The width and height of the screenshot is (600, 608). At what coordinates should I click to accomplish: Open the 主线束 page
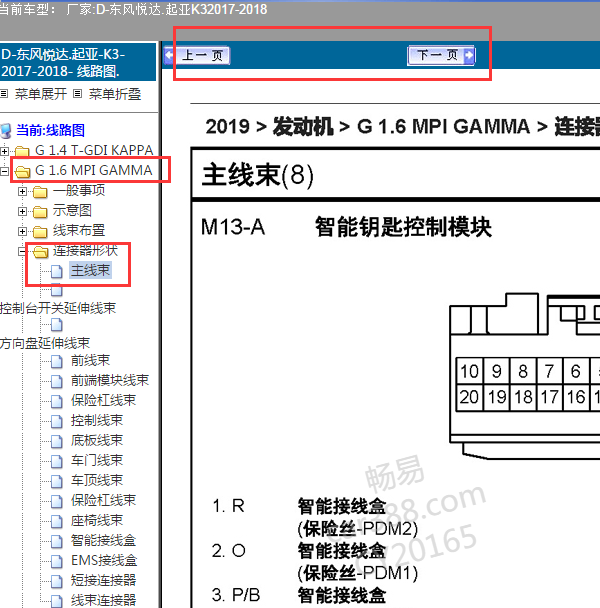point(91,270)
